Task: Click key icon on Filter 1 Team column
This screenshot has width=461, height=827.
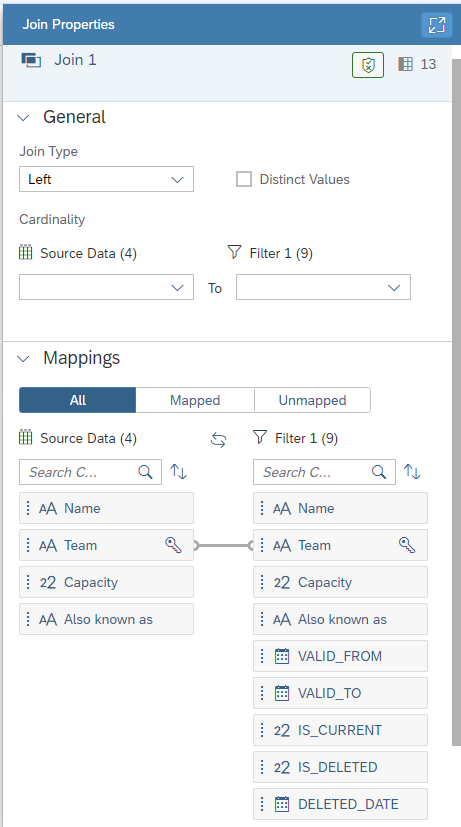Action: [407, 545]
